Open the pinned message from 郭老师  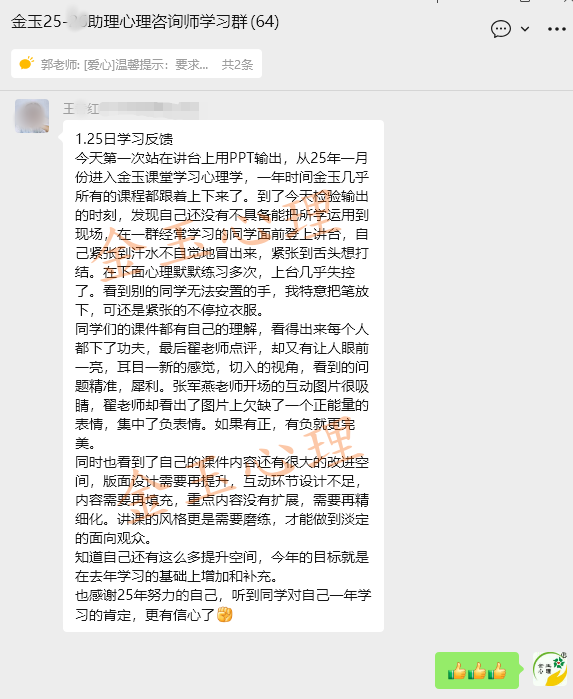click(x=136, y=64)
